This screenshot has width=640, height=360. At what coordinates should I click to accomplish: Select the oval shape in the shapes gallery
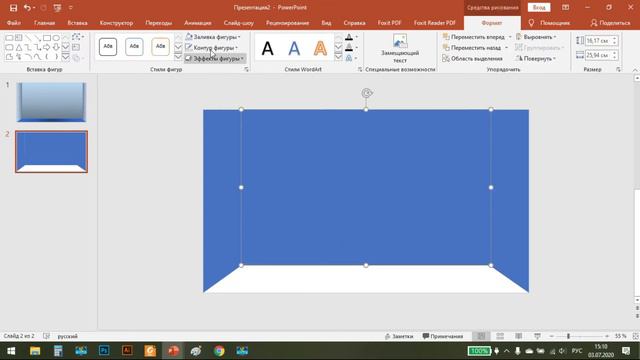[x=56, y=38]
